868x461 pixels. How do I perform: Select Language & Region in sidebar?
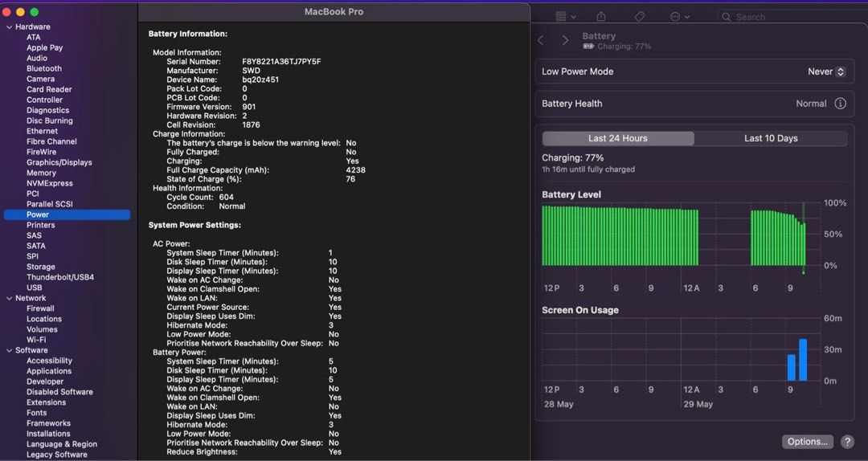point(61,444)
